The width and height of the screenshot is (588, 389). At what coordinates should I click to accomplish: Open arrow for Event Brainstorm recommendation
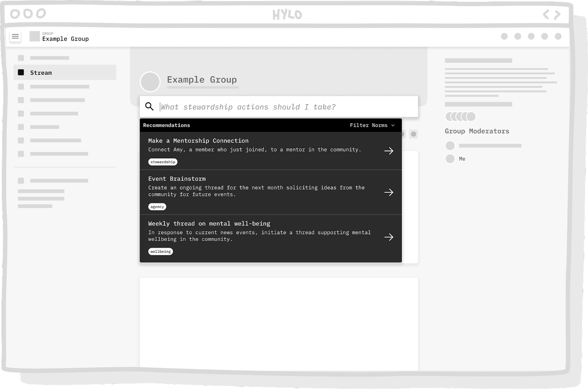click(x=389, y=192)
